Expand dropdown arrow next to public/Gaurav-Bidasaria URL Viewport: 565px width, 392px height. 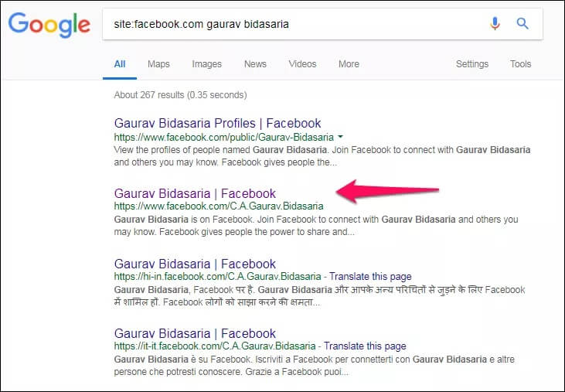[x=341, y=137]
